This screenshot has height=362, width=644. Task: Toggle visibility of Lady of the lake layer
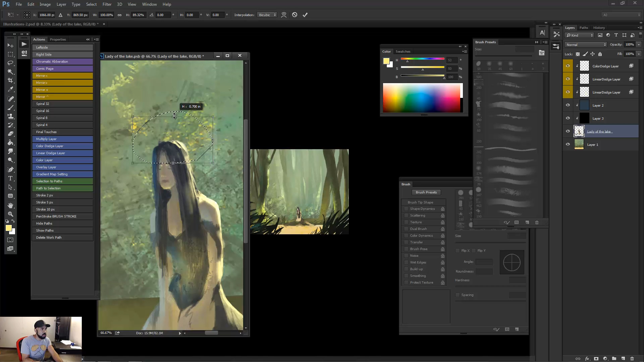click(568, 131)
